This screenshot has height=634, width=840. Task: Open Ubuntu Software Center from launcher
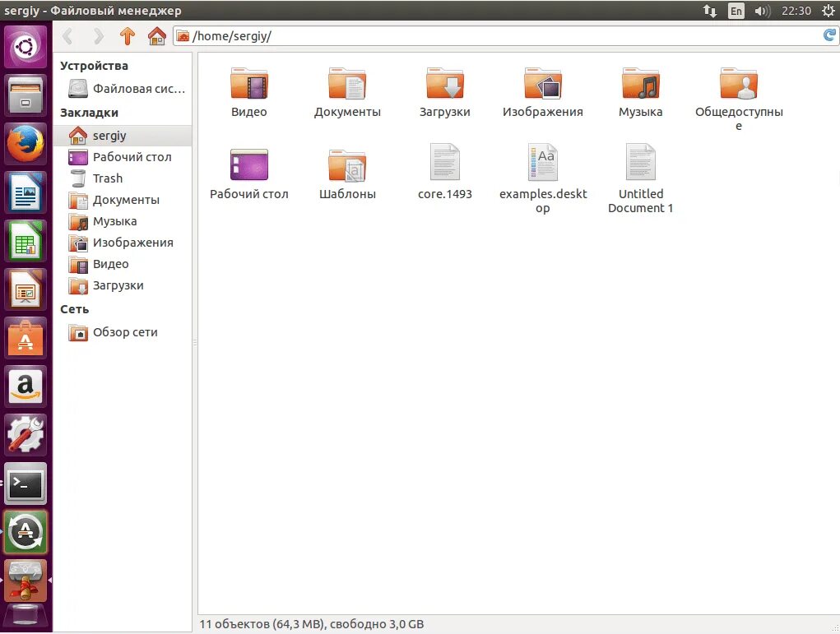[x=26, y=338]
